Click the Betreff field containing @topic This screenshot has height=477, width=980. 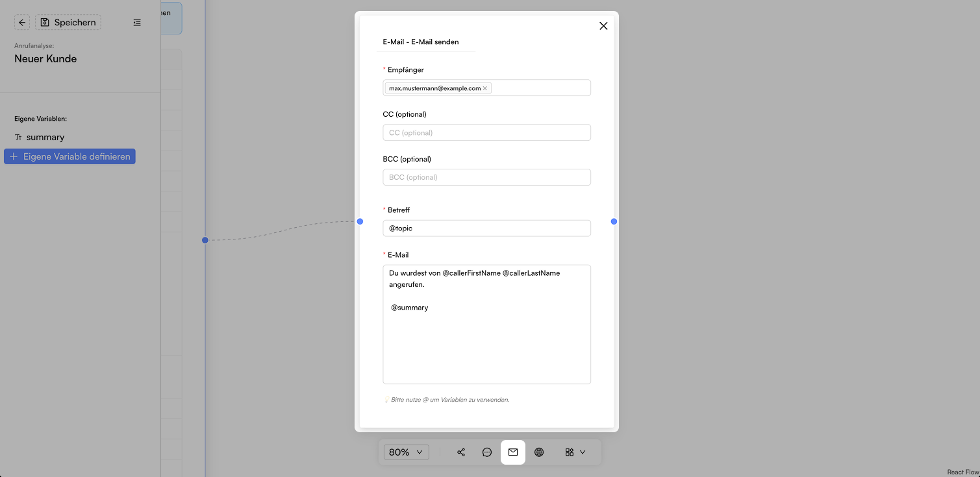point(487,228)
